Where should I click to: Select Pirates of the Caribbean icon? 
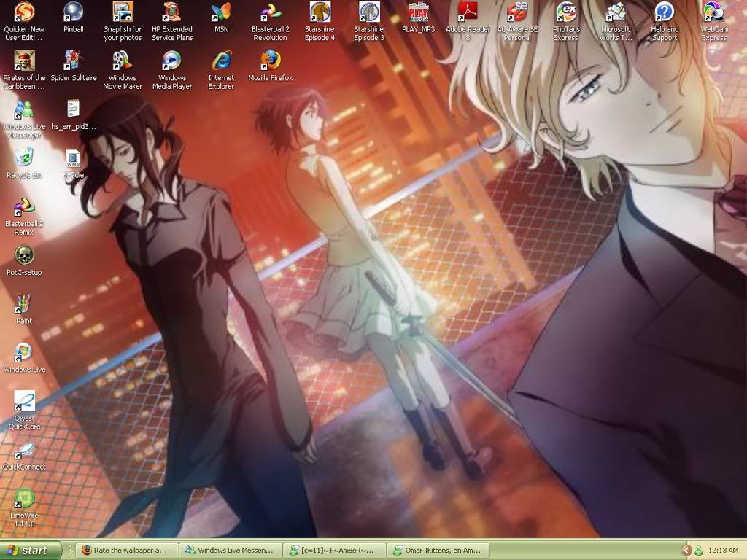[24, 70]
